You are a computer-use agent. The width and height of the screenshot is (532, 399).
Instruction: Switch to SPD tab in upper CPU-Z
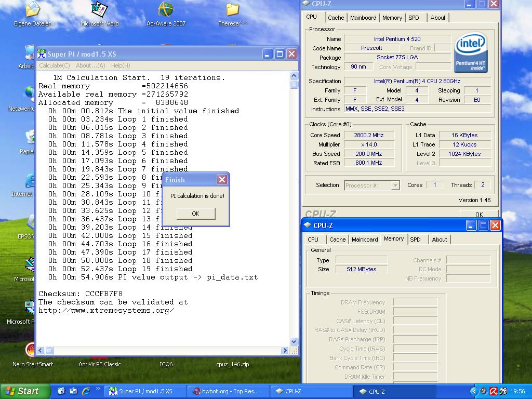click(x=414, y=18)
